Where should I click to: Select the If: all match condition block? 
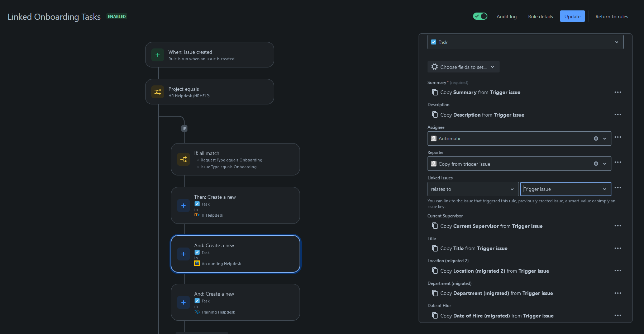pyautogui.click(x=235, y=159)
